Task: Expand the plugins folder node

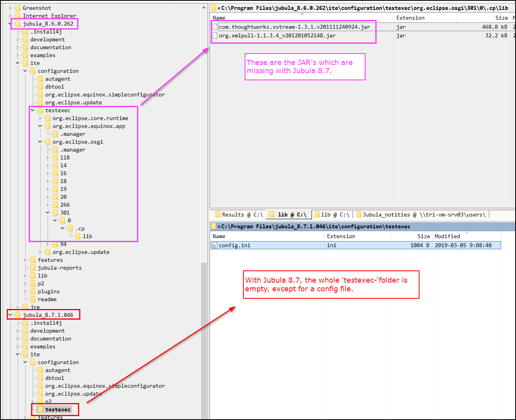Action: point(25,291)
